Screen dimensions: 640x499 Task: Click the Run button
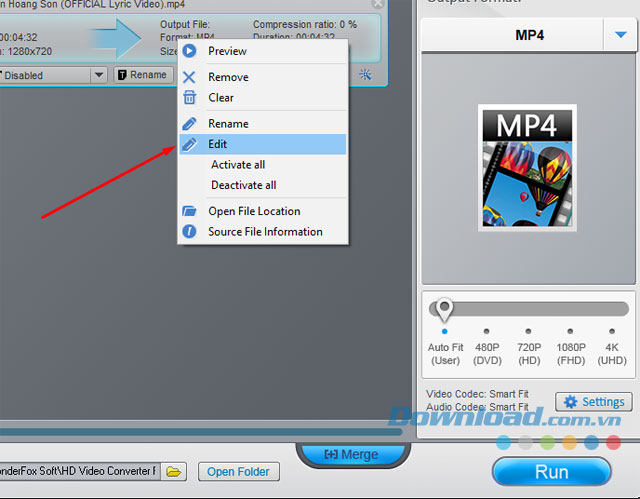point(551,472)
